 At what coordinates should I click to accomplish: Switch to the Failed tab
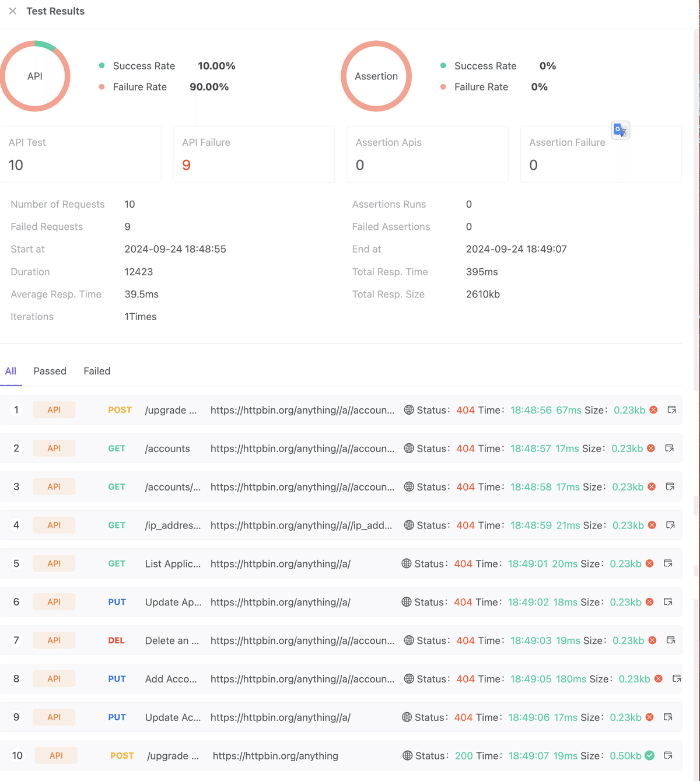[x=97, y=371]
